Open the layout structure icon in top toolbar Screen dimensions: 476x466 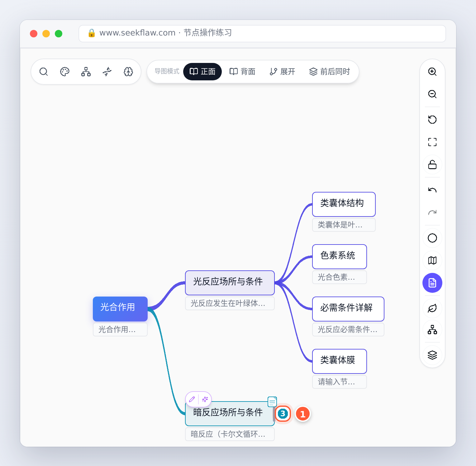click(86, 72)
